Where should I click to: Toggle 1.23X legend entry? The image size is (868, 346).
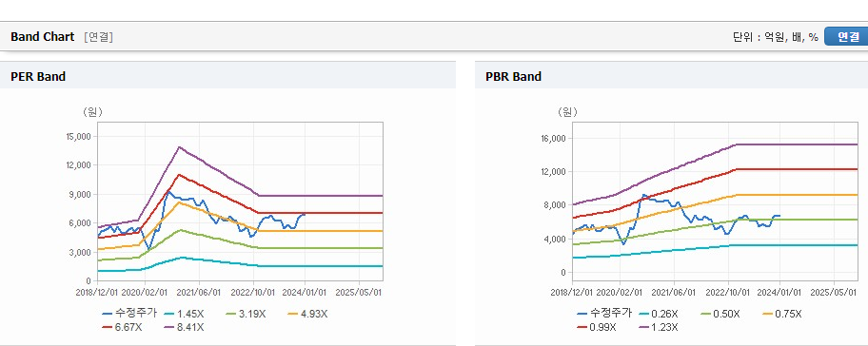(x=659, y=327)
